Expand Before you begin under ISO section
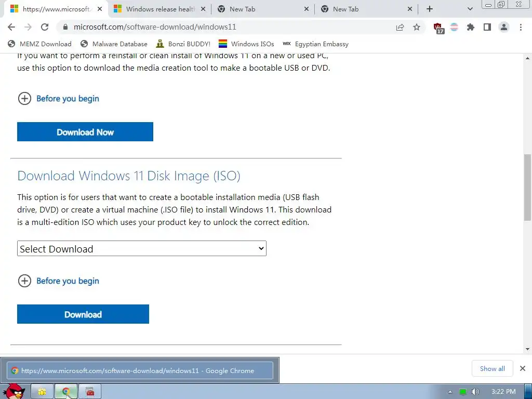Screen dimensions: 532x399 click(58, 281)
